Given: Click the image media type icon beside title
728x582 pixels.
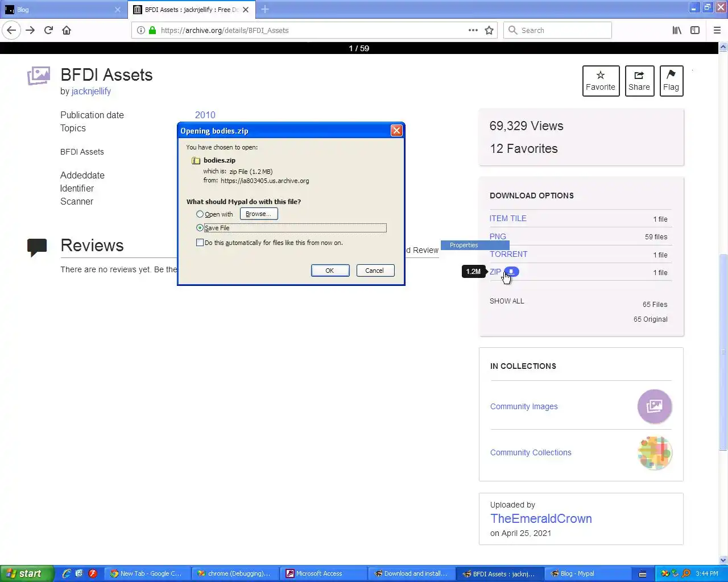Looking at the screenshot, I should [39, 76].
